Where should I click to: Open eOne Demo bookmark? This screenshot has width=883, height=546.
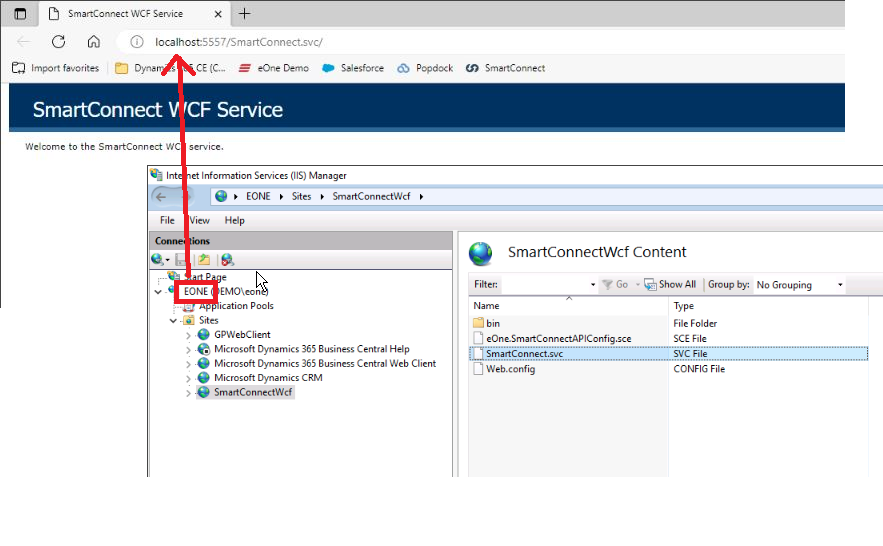274,68
